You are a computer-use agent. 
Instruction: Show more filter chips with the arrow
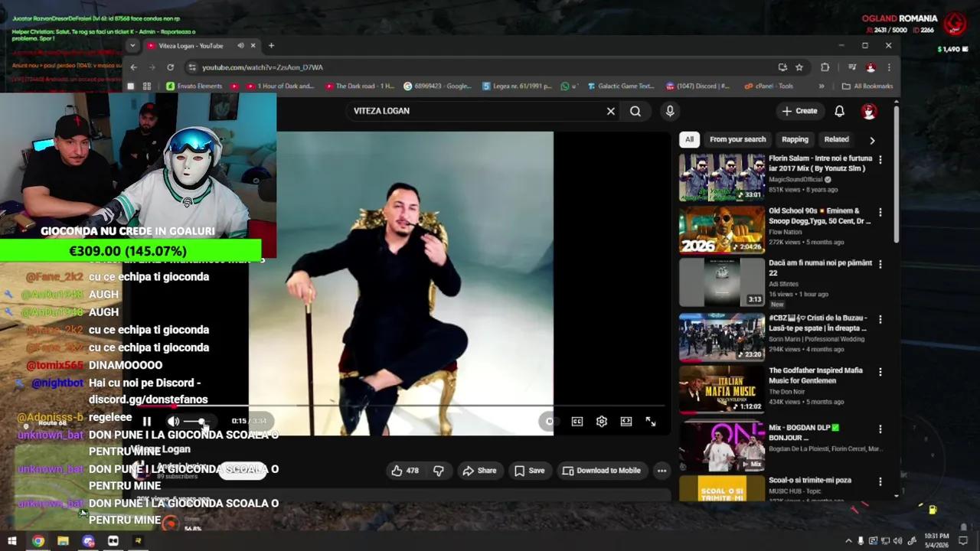pos(872,140)
